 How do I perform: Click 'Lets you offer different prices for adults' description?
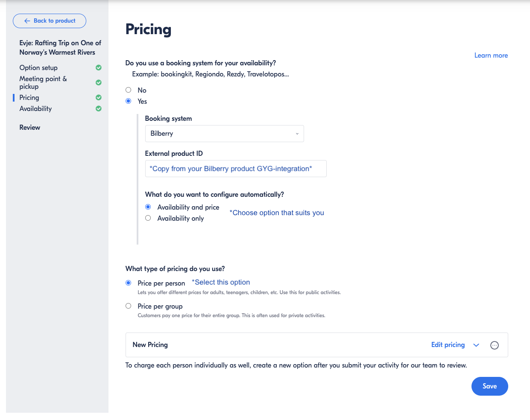(x=239, y=292)
